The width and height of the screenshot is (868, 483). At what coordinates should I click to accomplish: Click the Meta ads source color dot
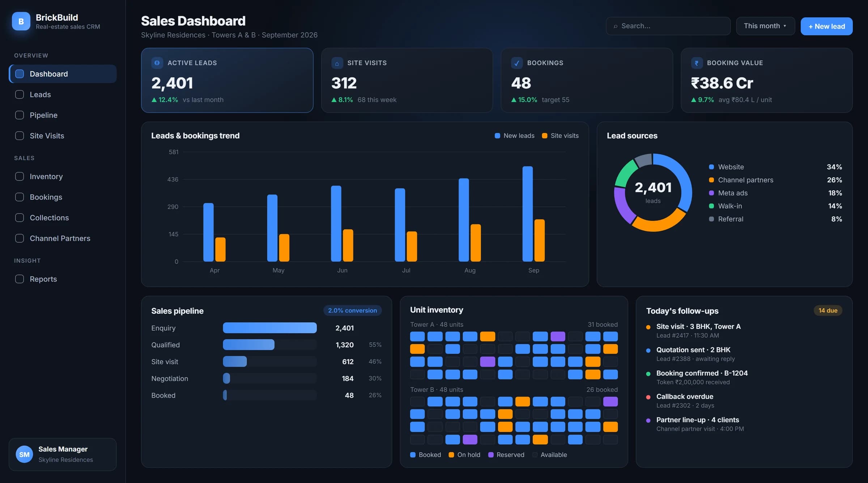click(x=711, y=193)
